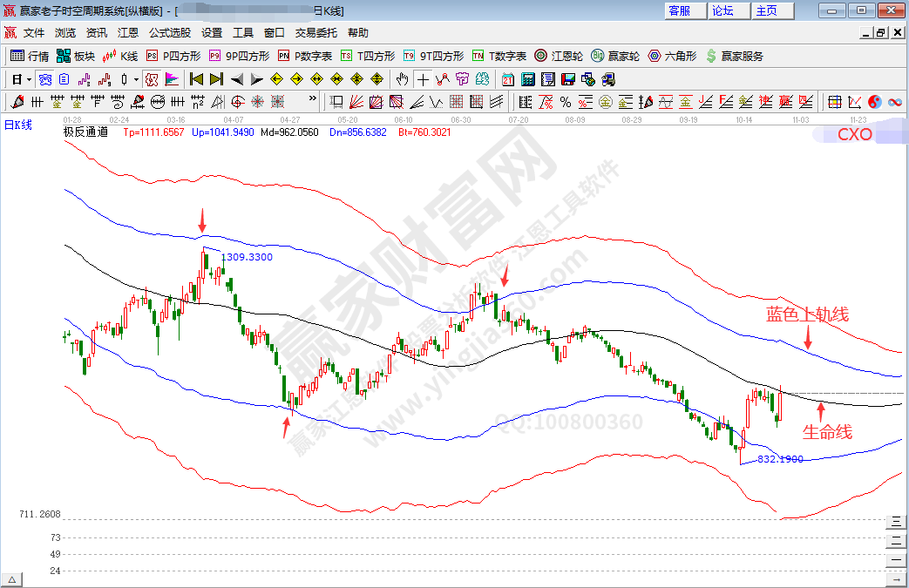This screenshot has height=588, width=909.
Task: Open the 公式选股 menu
Action: pos(170,33)
